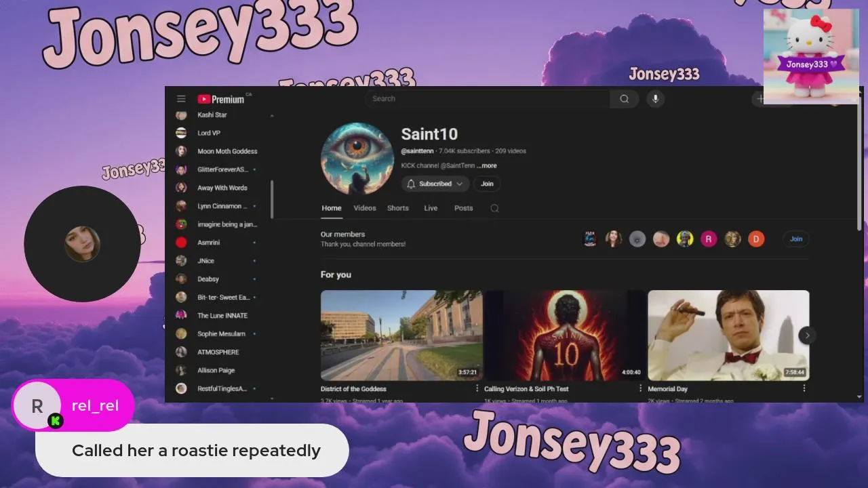Open Allison Paige subscription
This screenshot has width=868, height=488.
(217, 371)
